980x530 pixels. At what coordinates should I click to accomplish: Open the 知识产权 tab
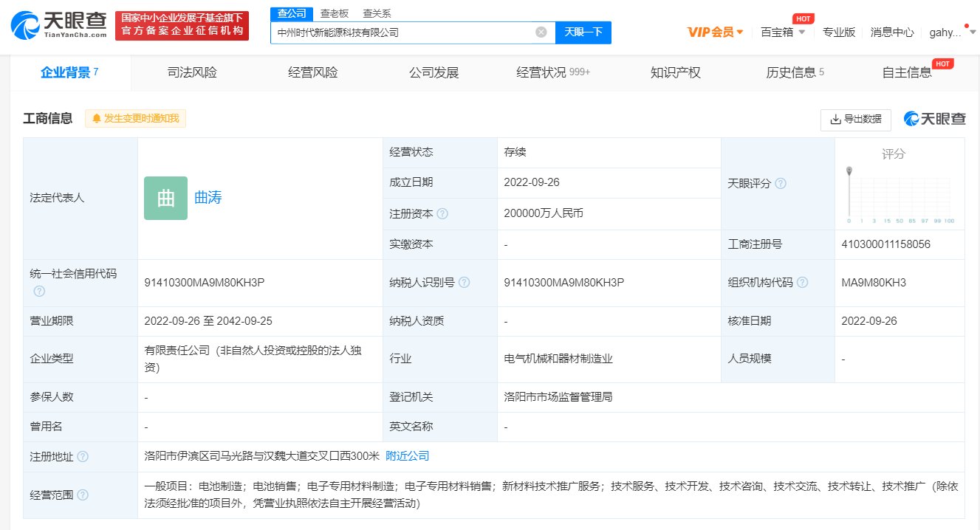click(675, 72)
